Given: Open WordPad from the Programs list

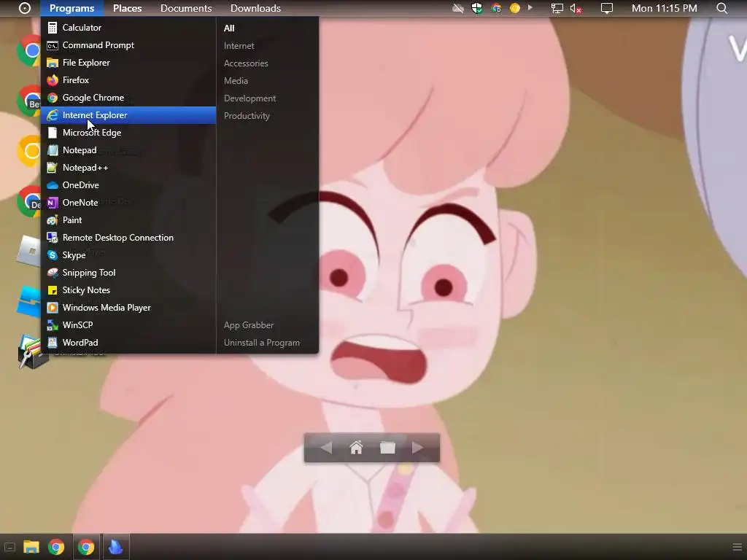Looking at the screenshot, I should pos(128,343).
